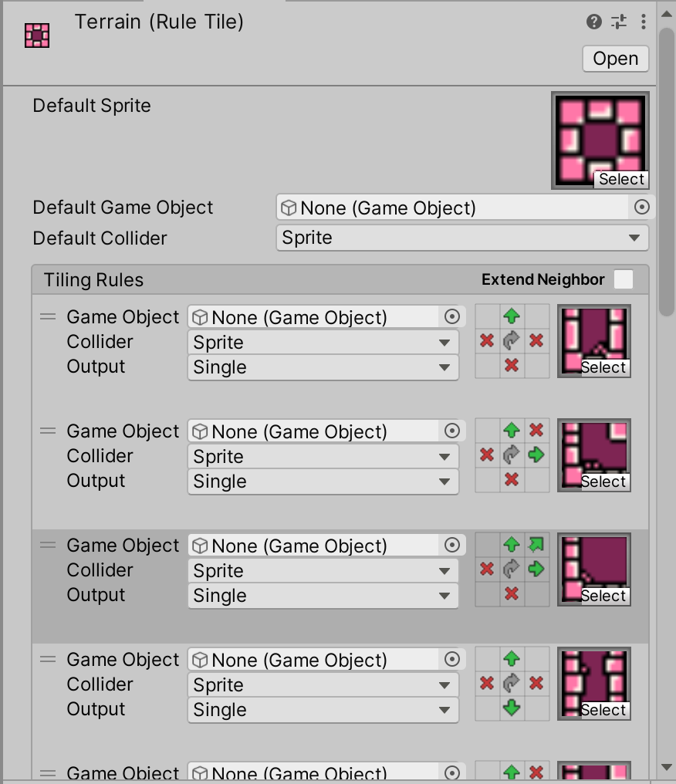
Task: Click the diagonal green arrow in the third rule
Action: [536, 545]
